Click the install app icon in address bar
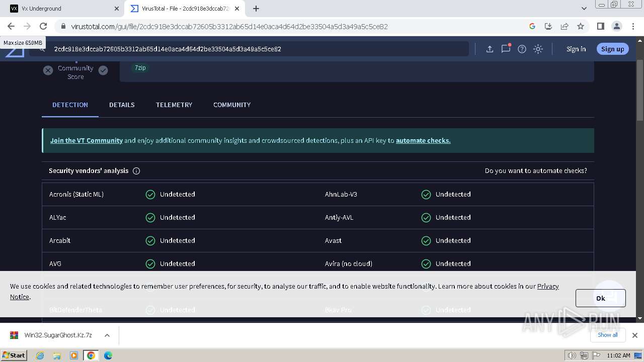Viewport: 644px width, 362px height. pos(548,26)
